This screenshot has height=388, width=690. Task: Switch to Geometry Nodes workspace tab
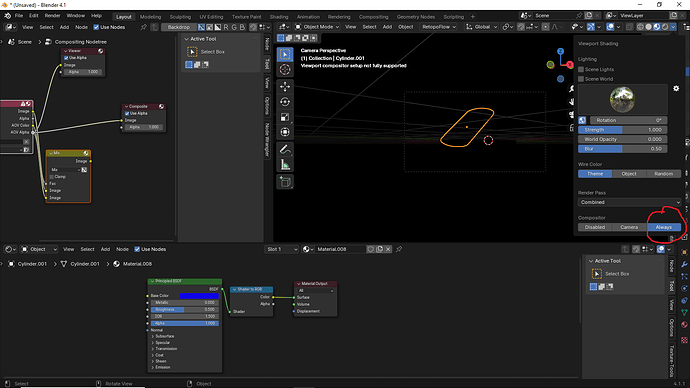click(x=415, y=17)
